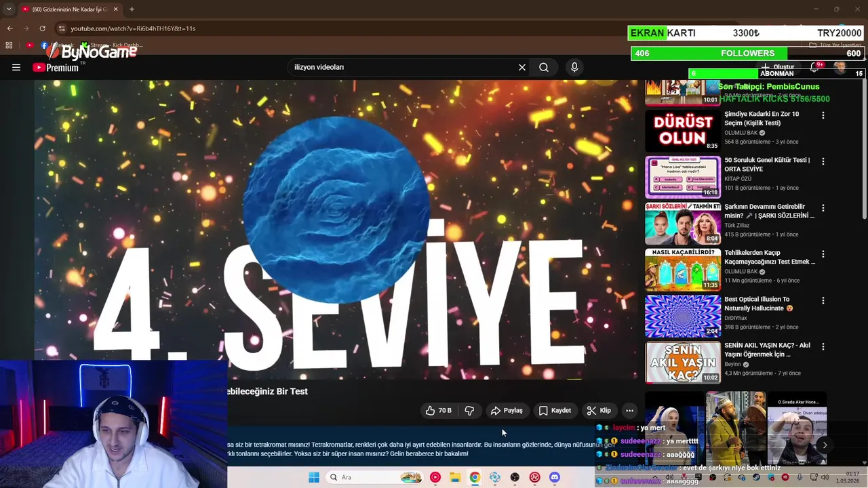The image size is (868, 488).
Task: Open YouTube Music taskbar icon
Action: 435,477
